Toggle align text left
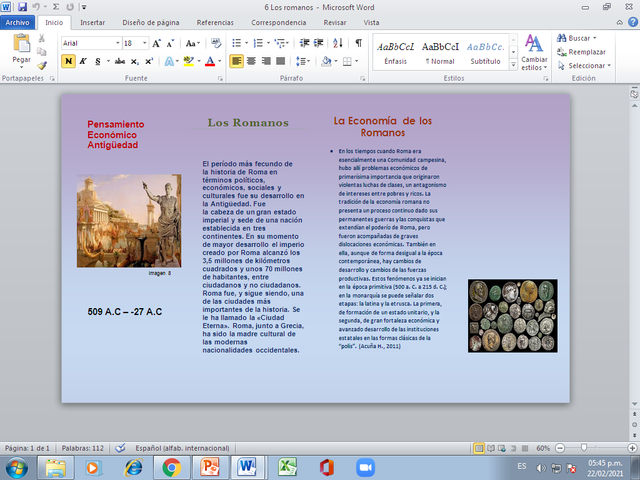The width and height of the screenshot is (640, 480). (x=236, y=61)
